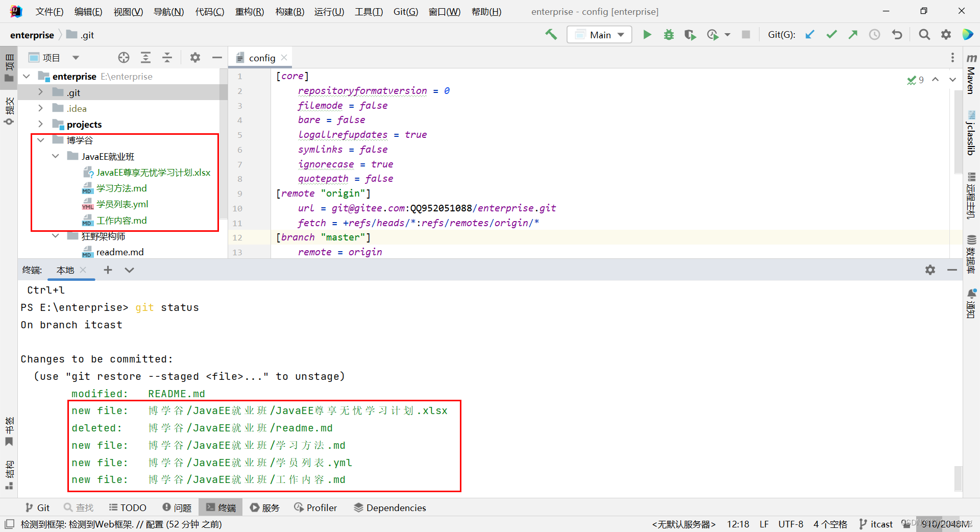The height and width of the screenshot is (532, 980).
Task: Open IDE settings gear in top toolbar
Action: pyautogui.click(x=946, y=35)
